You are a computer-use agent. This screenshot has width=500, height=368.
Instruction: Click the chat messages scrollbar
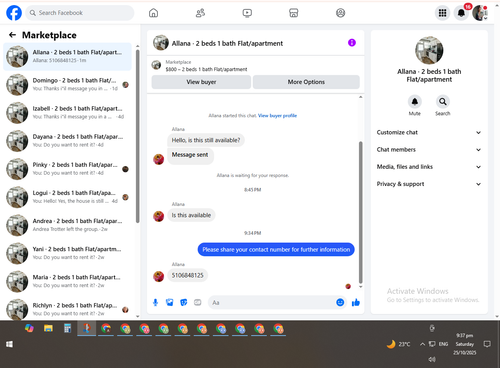pos(360,212)
